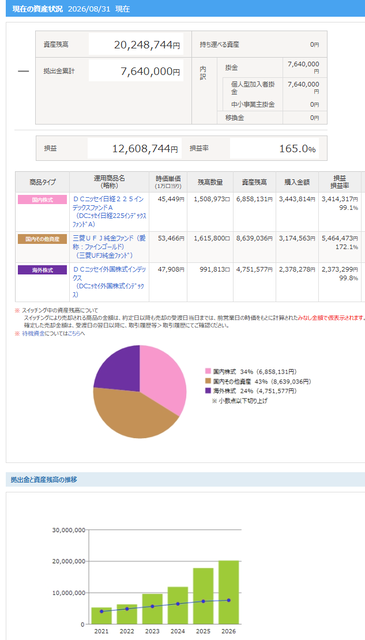
Task: Click the 運用商品名 column header
Action: [x=109, y=182]
